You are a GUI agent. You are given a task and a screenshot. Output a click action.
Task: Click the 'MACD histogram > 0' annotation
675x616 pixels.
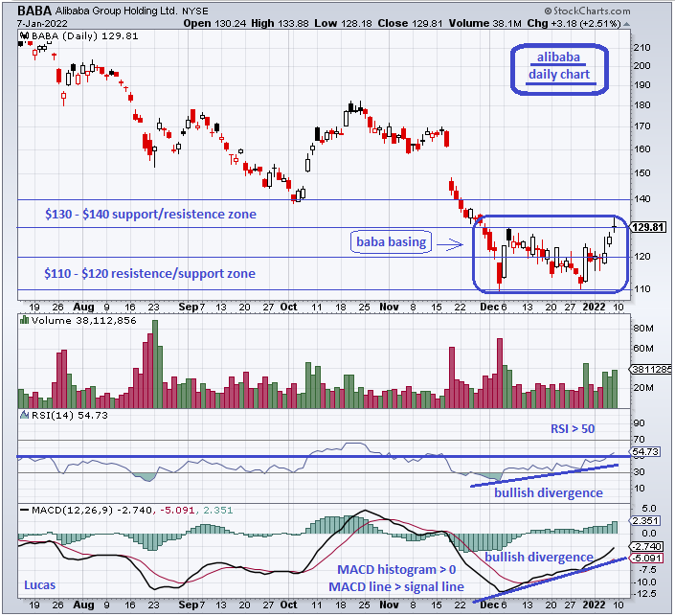coord(396,569)
